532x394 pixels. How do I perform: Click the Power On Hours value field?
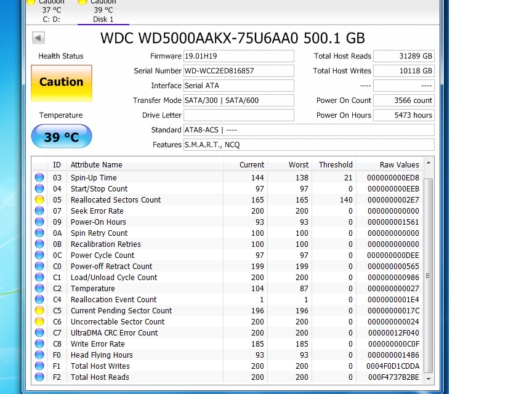click(404, 115)
